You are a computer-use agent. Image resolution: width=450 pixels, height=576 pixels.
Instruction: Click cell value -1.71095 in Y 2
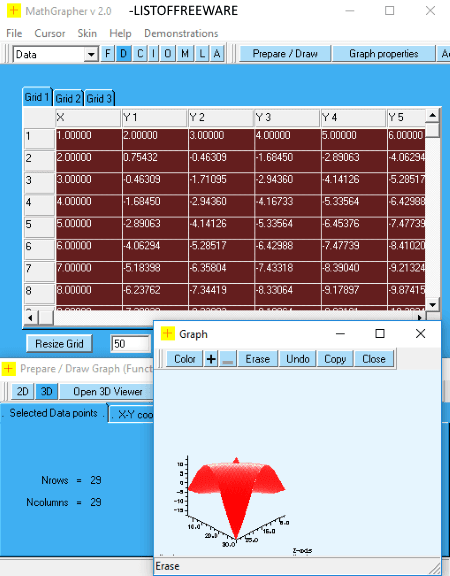(x=221, y=183)
